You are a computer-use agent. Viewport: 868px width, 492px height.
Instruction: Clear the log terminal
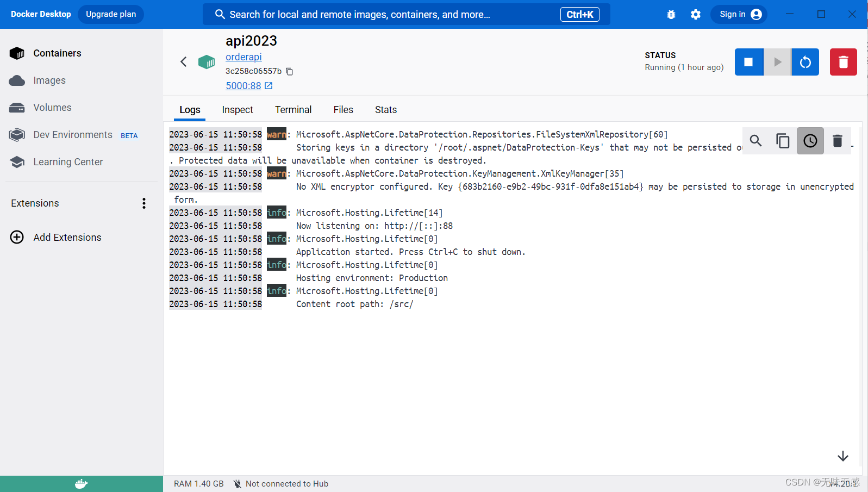click(x=838, y=141)
